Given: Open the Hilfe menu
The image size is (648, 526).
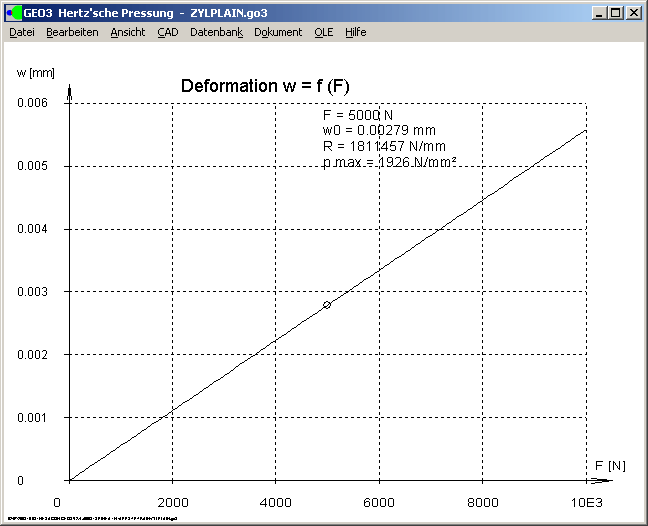Looking at the screenshot, I should coord(356,32).
